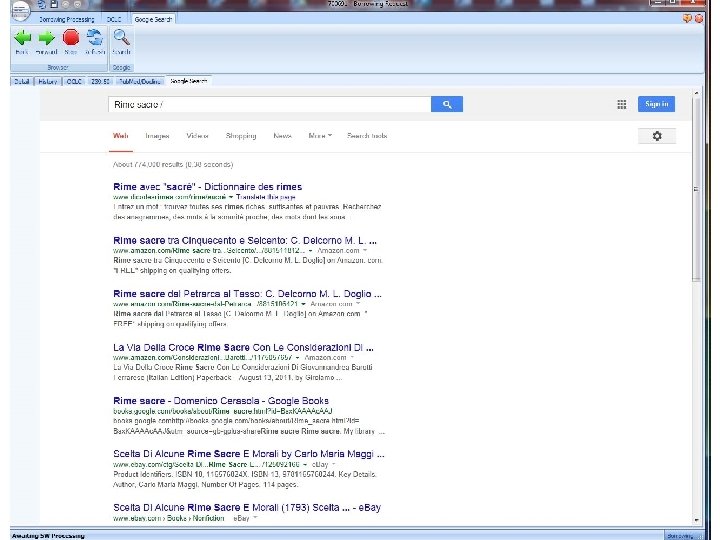Image resolution: width=720 pixels, height=540 pixels.
Task: Open 'Rime avec sacré - Dictionnaire des rimes' result
Action: pyautogui.click(x=208, y=187)
